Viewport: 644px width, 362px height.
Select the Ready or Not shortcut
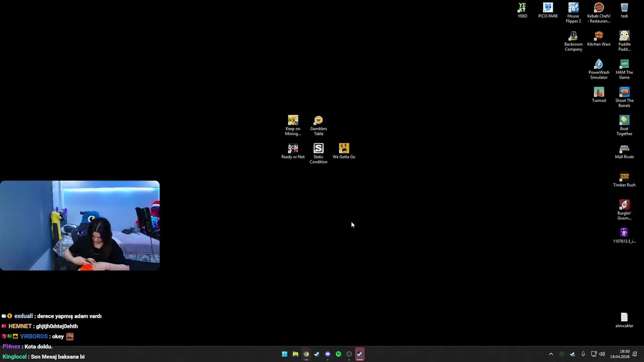pos(293,151)
